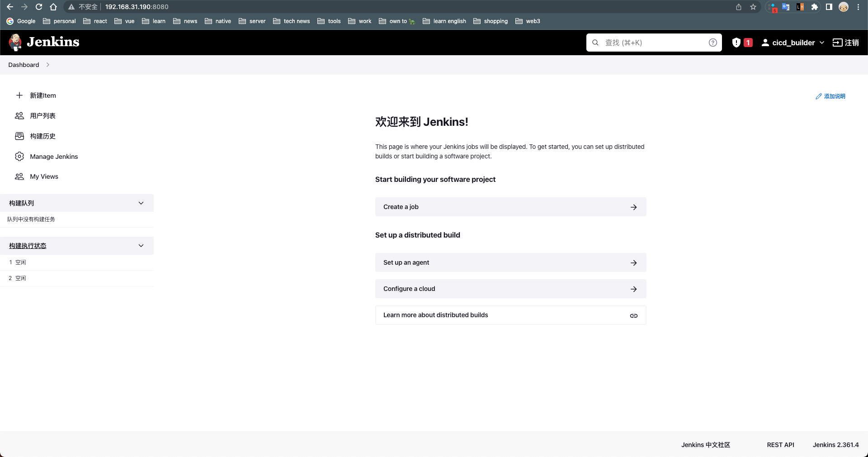The image size is (868, 457).
Task: Open the security warning shield icon
Action: pos(736,43)
